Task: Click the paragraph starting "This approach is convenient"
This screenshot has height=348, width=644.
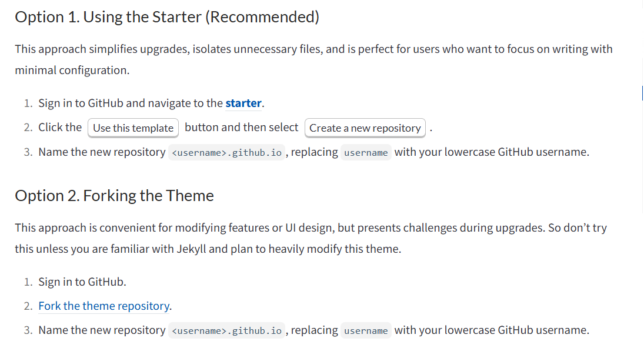Action: (x=311, y=239)
